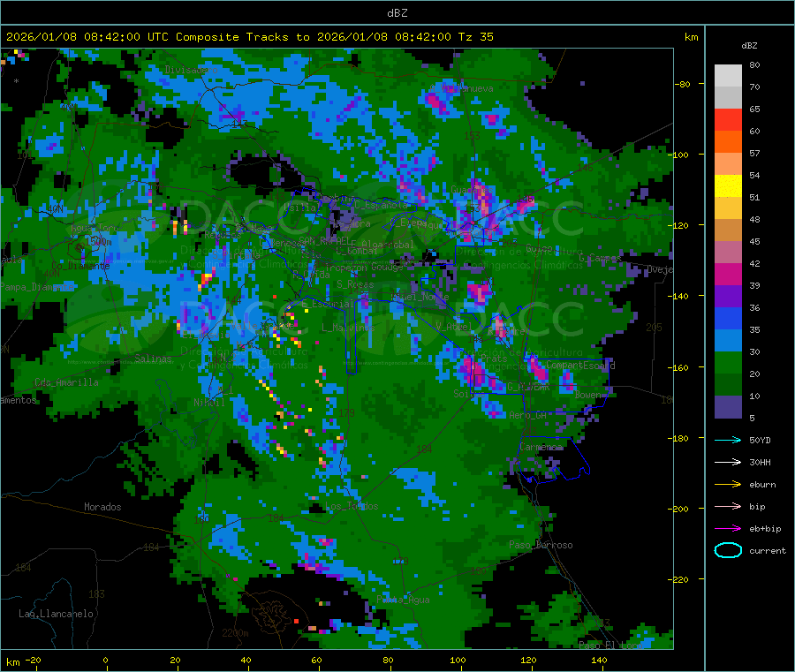Image resolution: width=795 pixels, height=672 pixels.
Task: Select the light orange swatch between 57 and 54
Action: pyautogui.click(x=728, y=163)
